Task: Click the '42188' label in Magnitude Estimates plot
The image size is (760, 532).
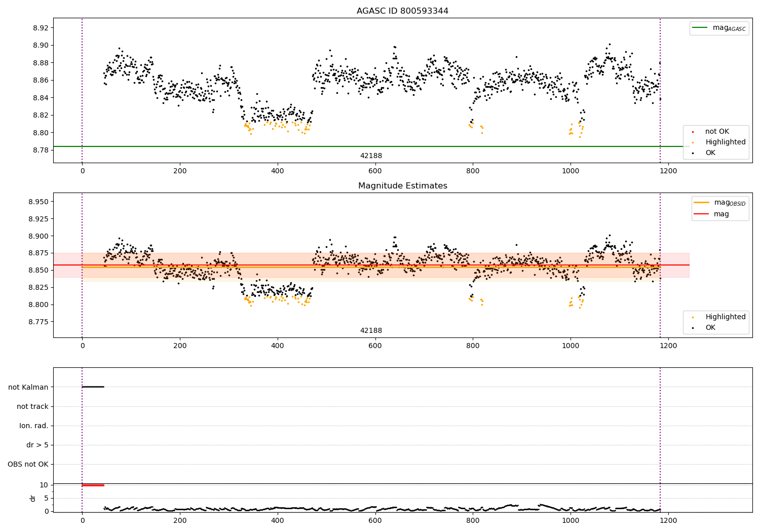Action: tap(371, 331)
